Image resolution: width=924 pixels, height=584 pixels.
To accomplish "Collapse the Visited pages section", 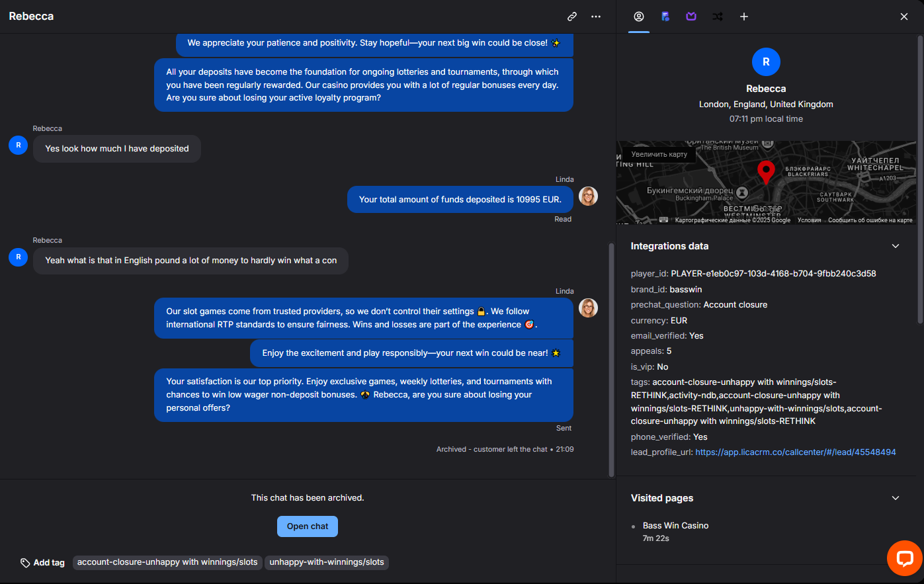I will [896, 498].
